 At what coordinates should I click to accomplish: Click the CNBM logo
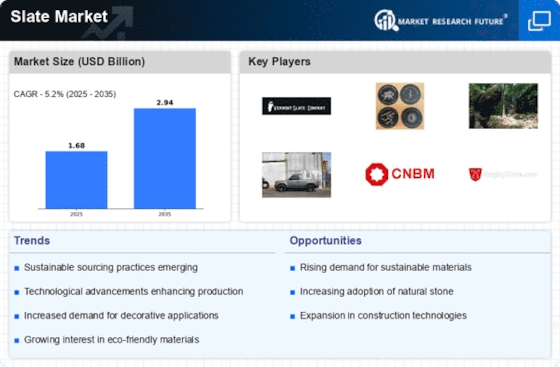(x=400, y=174)
